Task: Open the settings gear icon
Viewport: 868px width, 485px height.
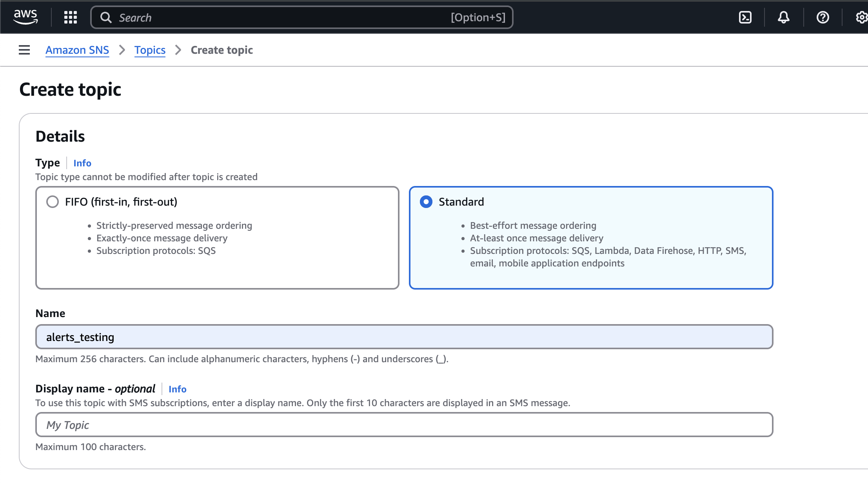Action: click(861, 17)
